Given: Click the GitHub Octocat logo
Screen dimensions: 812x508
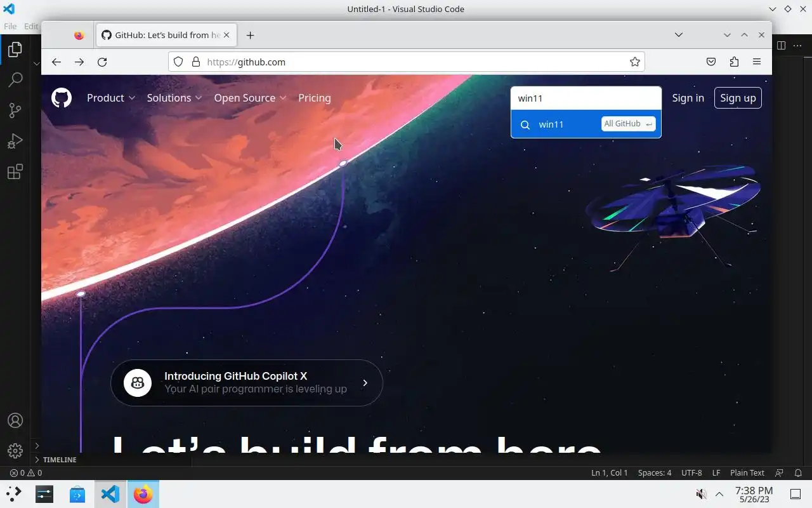Looking at the screenshot, I should (62, 98).
